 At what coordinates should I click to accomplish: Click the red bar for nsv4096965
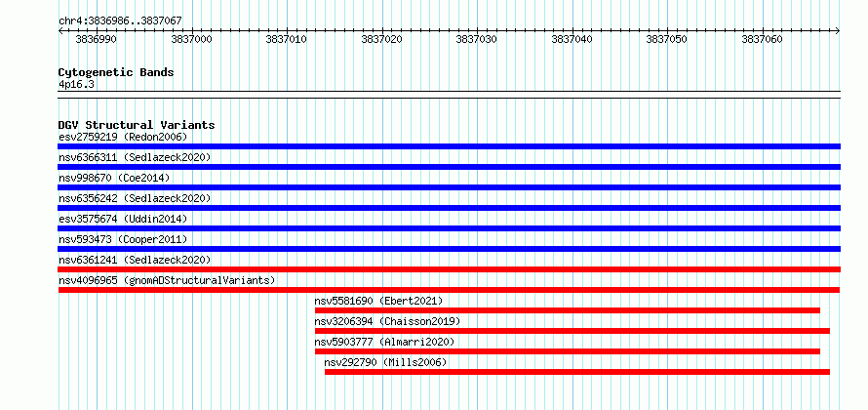pyautogui.click(x=449, y=290)
